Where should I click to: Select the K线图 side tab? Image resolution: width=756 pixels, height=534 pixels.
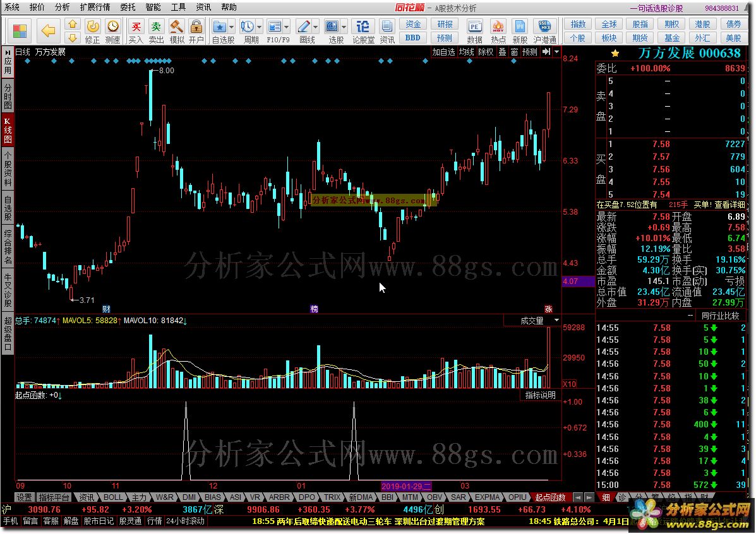[8, 129]
